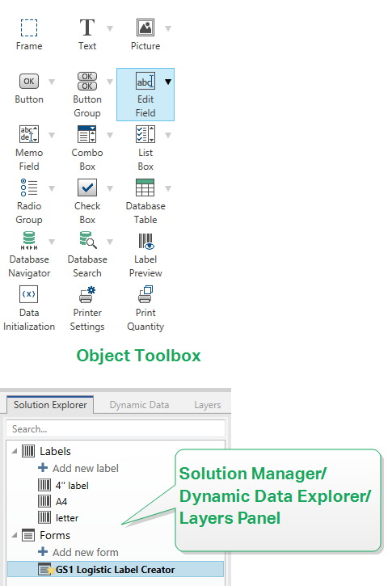Switch to the Layers tab
Screen dimensions: 392x586
(x=208, y=405)
